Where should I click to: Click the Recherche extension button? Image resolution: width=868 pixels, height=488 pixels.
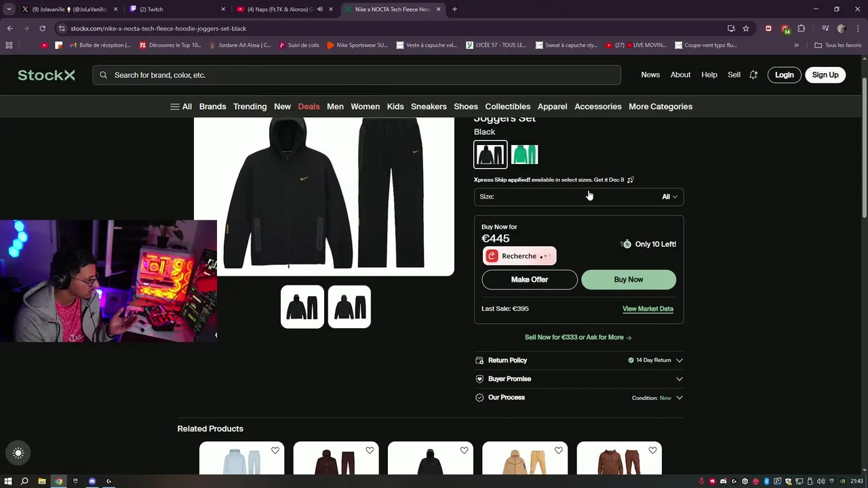click(519, 256)
